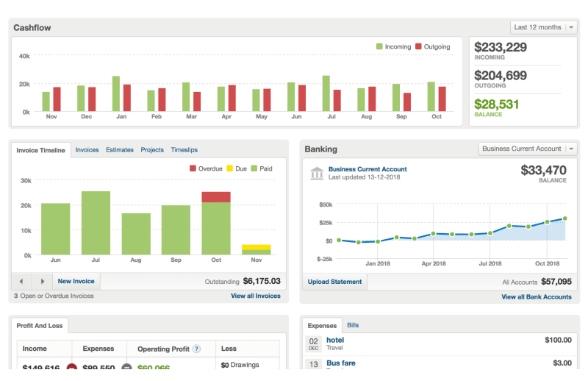Click the red Outgoing legend swatch
This screenshot has height=381, width=588.
pyautogui.click(x=418, y=47)
